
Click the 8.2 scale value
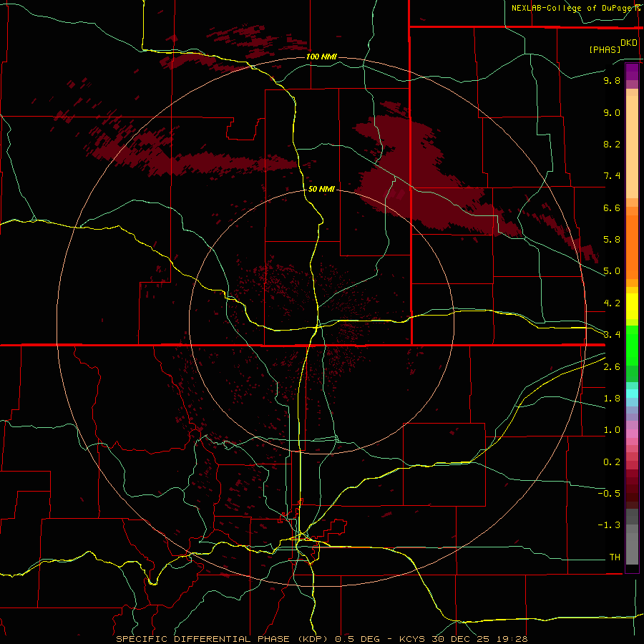click(x=612, y=144)
